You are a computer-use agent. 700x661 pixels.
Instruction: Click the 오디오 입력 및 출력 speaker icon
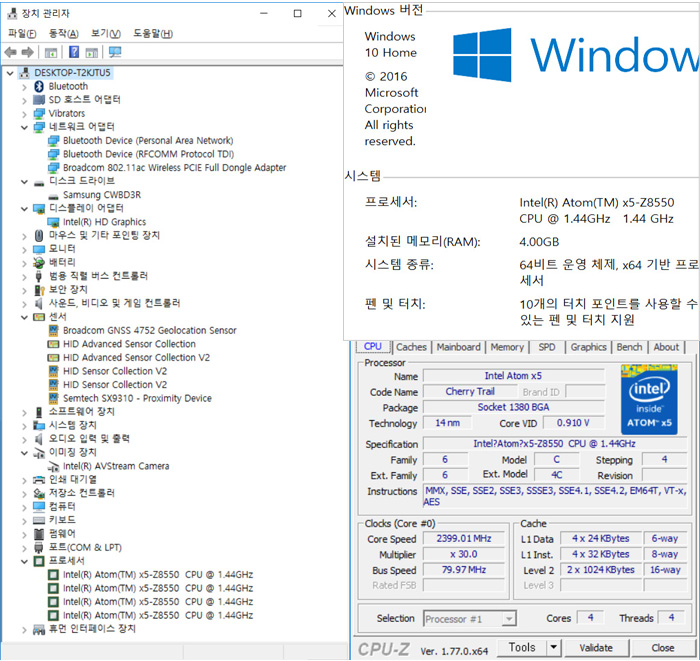[x=39, y=439]
